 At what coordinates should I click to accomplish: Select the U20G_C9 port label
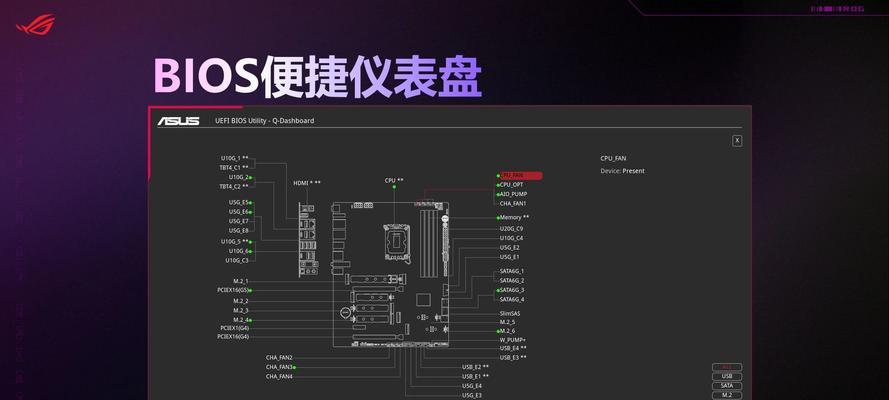(x=511, y=229)
